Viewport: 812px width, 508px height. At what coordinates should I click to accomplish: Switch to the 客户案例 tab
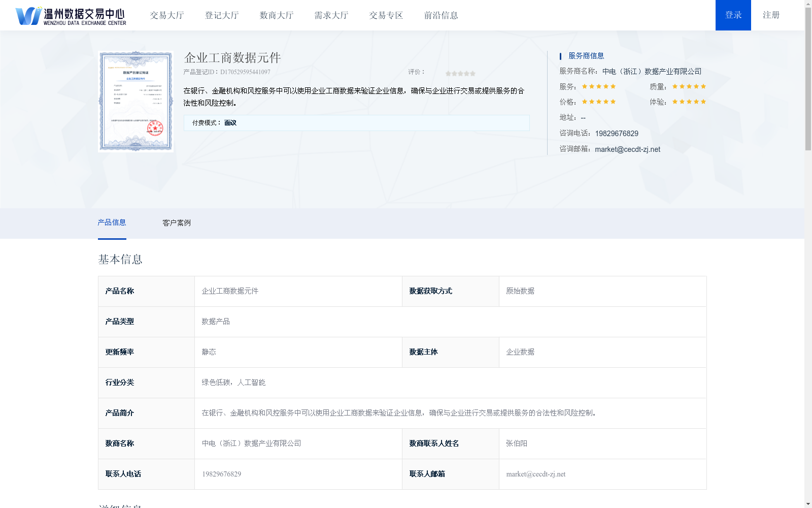point(177,223)
